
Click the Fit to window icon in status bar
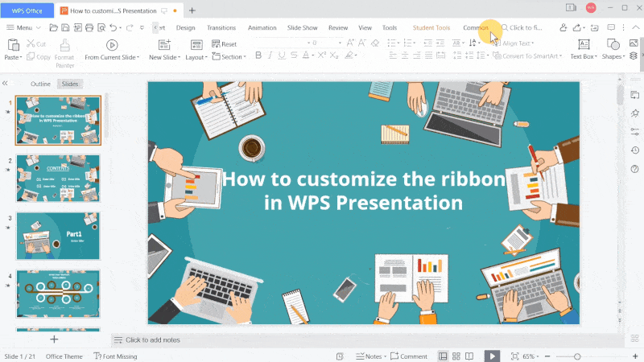[514, 356]
